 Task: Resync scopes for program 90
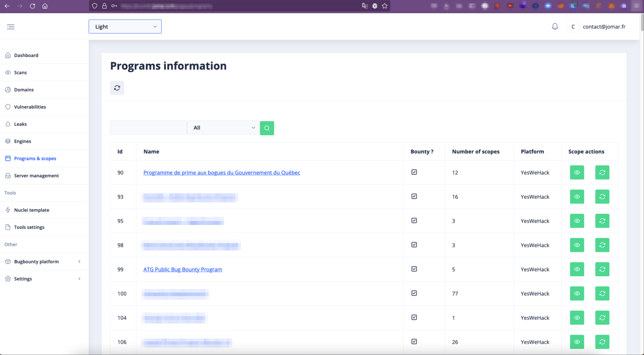tap(602, 172)
